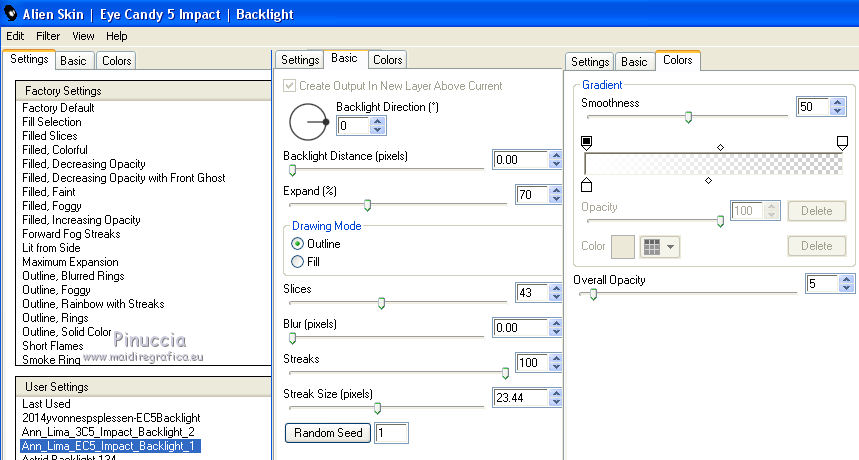The image size is (859, 460).
Task: Click the Streak Size slider thumb
Action: pos(377,408)
